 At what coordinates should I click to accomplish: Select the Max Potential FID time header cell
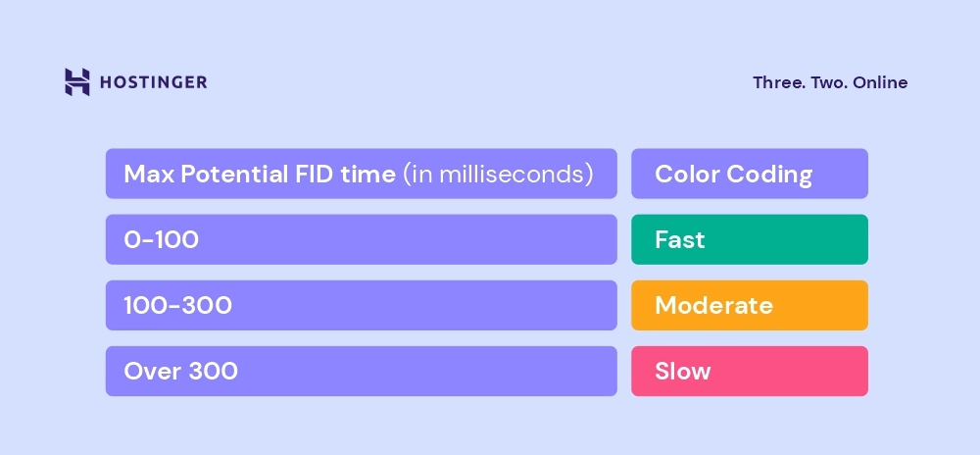click(x=361, y=175)
